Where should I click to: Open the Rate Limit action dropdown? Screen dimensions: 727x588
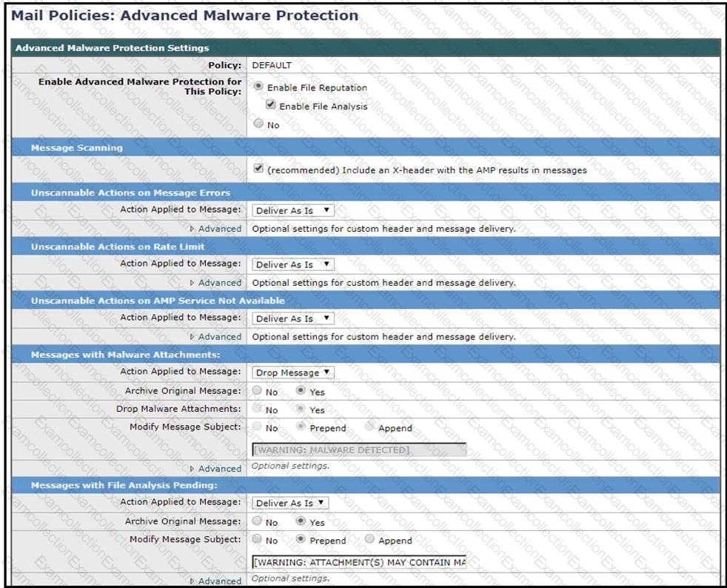pos(293,264)
